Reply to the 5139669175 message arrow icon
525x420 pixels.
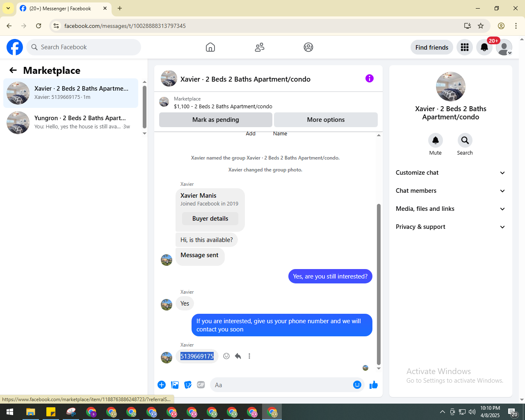(x=238, y=356)
